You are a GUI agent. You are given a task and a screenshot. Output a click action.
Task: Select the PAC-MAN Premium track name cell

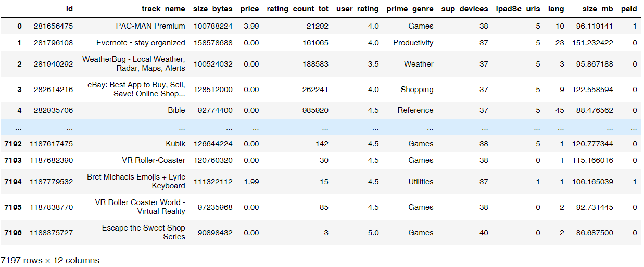150,26
